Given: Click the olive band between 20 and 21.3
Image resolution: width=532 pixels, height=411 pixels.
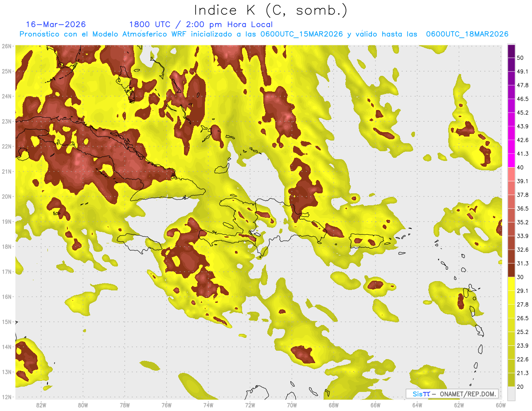Looking at the screenshot, I should 511,380.
